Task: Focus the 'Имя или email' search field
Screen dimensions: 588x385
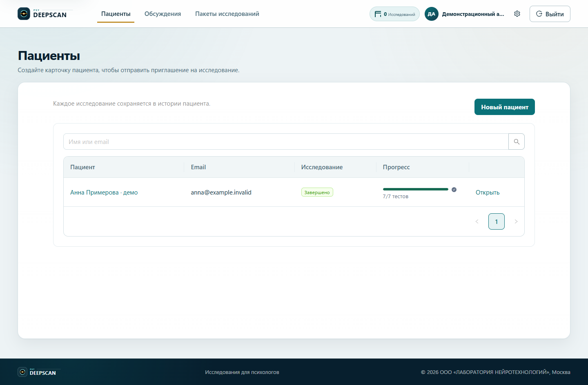Action: (286, 142)
